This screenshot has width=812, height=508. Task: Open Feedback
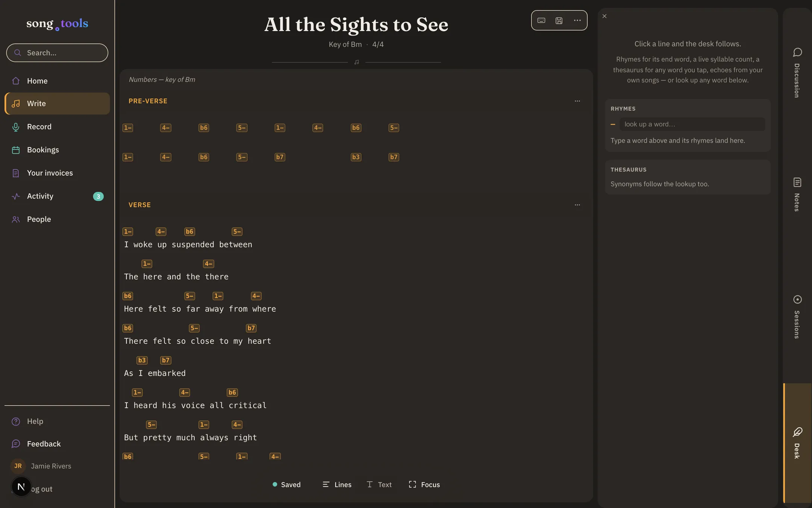point(57,444)
